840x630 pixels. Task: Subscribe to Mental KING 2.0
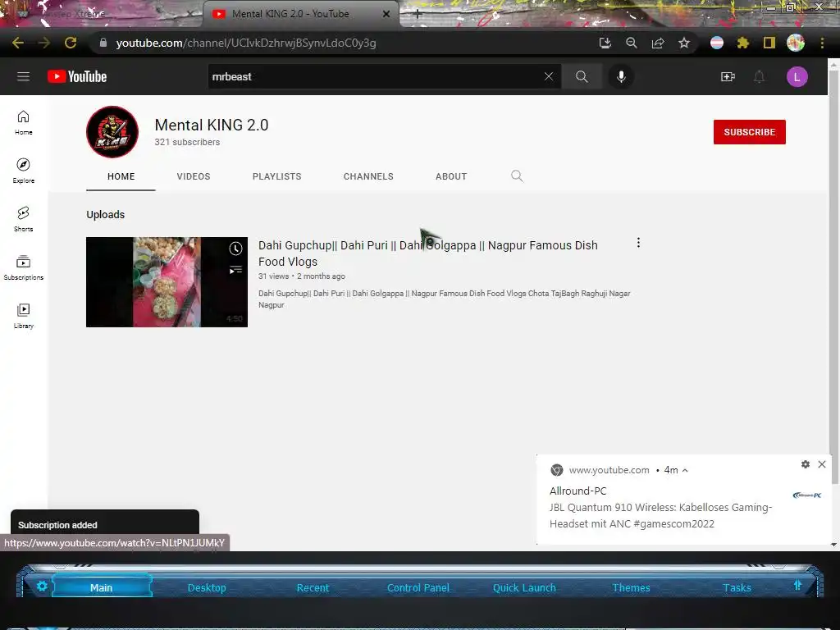pyautogui.click(x=750, y=132)
